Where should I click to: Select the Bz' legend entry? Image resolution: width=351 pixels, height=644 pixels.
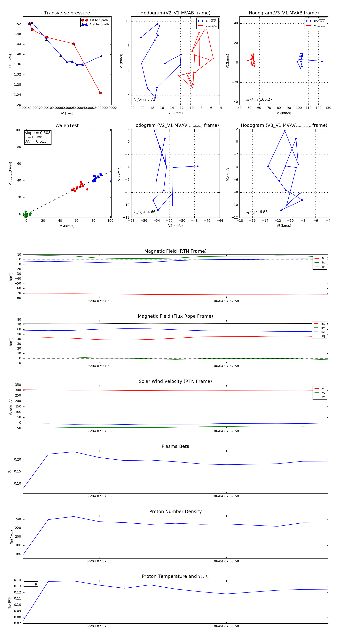320,332
